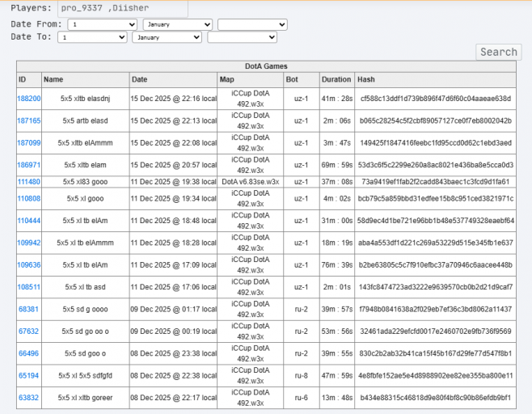Image resolution: width=532 pixels, height=414 pixels.
Task: Select game name '5x5 xl83 gooo'
Action: coord(85,182)
